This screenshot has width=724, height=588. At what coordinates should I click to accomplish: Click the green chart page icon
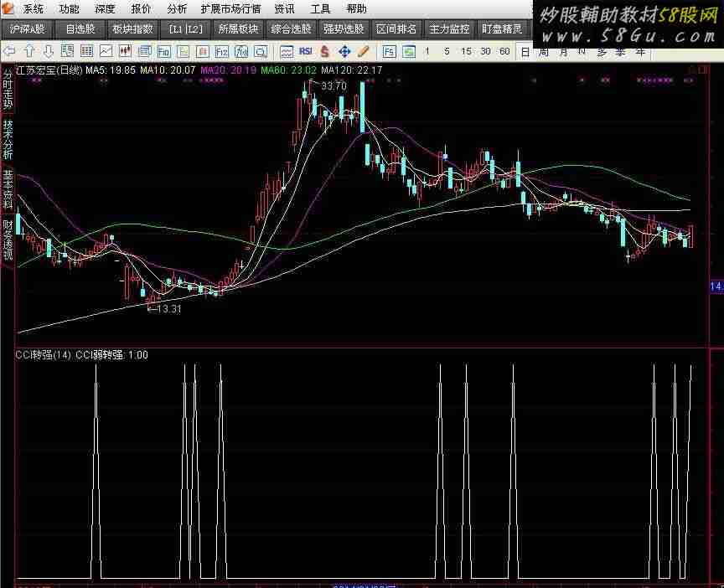pos(184,52)
